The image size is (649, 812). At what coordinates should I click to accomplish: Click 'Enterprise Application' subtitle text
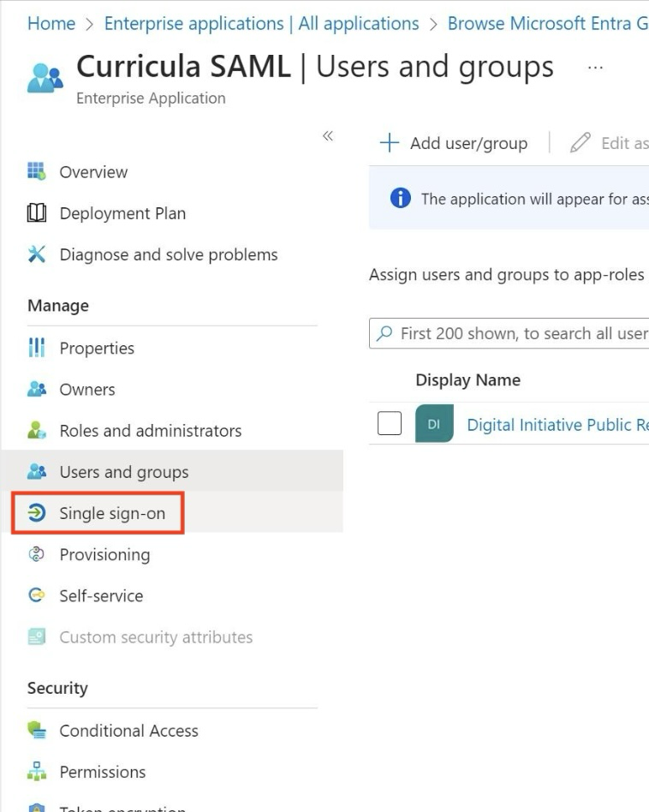tap(151, 98)
